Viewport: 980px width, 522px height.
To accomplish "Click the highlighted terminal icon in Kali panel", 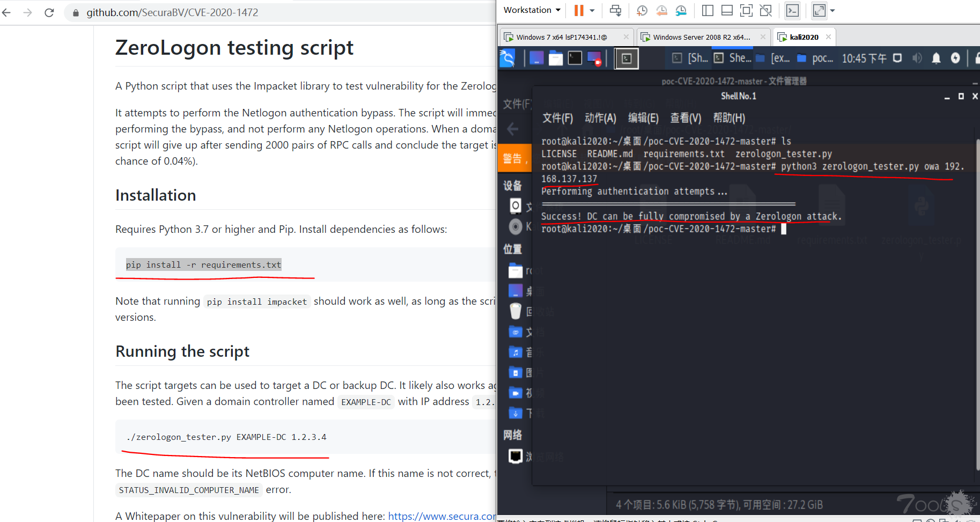I will (627, 58).
